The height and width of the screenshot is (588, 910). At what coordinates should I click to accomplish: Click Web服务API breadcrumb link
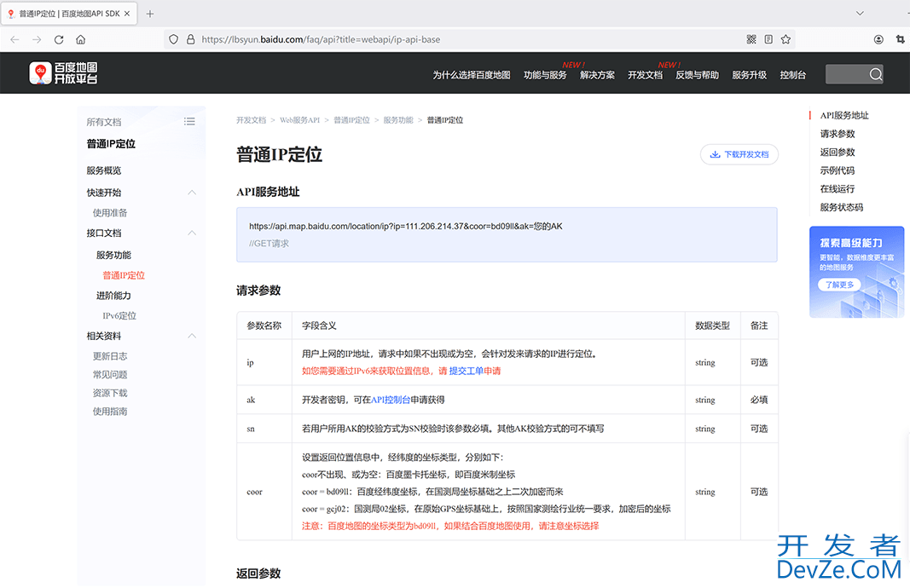299,120
